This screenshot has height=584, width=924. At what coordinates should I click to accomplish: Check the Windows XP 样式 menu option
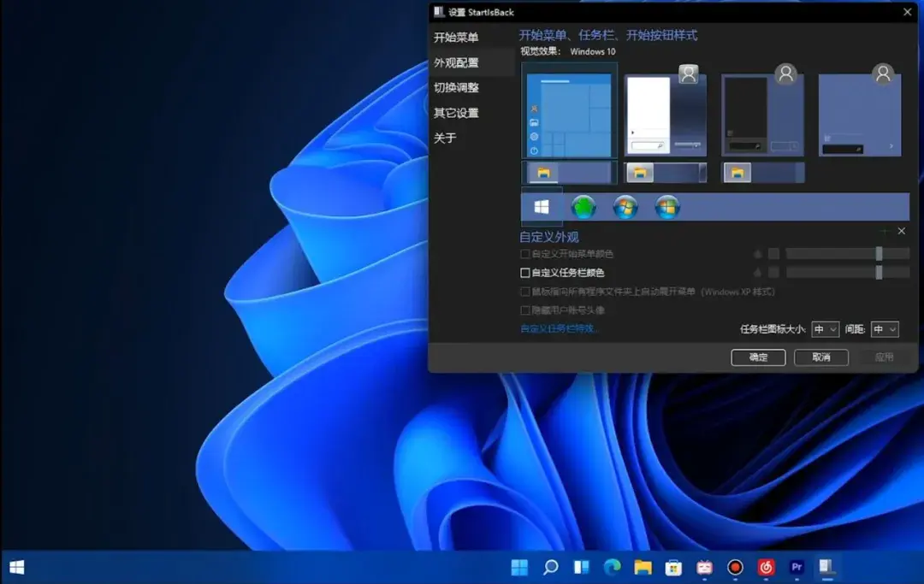(524, 292)
